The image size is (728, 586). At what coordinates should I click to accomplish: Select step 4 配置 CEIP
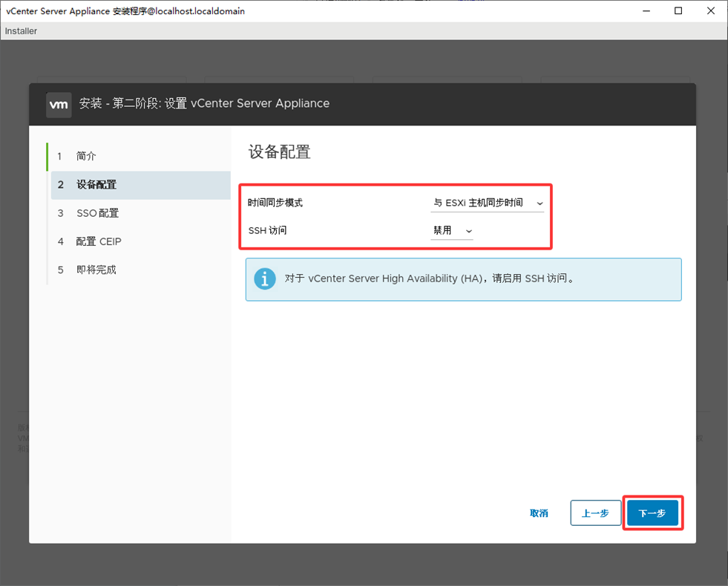point(98,241)
